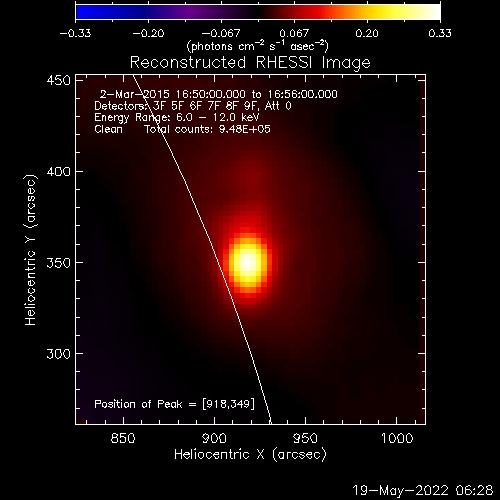Click the 300 tick label on Y axis
The width and height of the screenshot is (500, 500).
coord(59,354)
